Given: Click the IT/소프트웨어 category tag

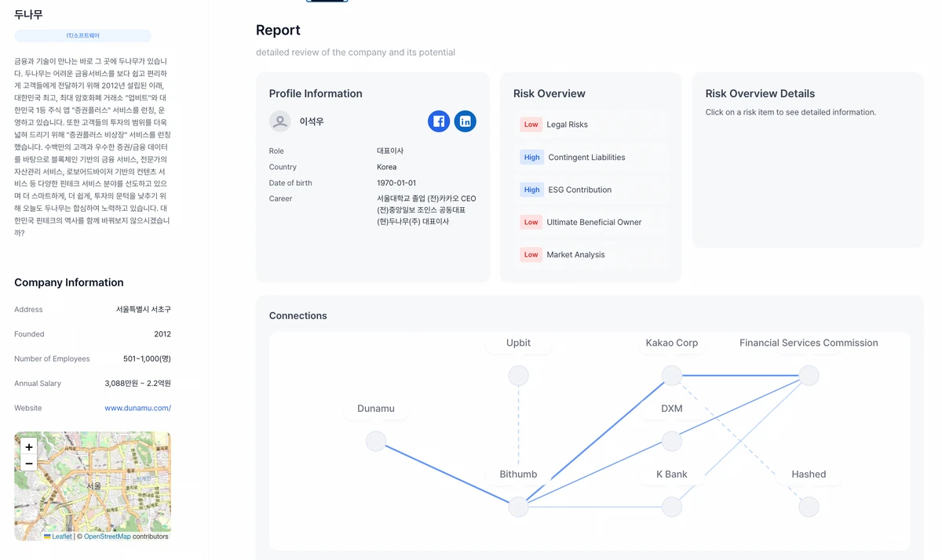Looking at the screenshot, I should pos(83,36).
